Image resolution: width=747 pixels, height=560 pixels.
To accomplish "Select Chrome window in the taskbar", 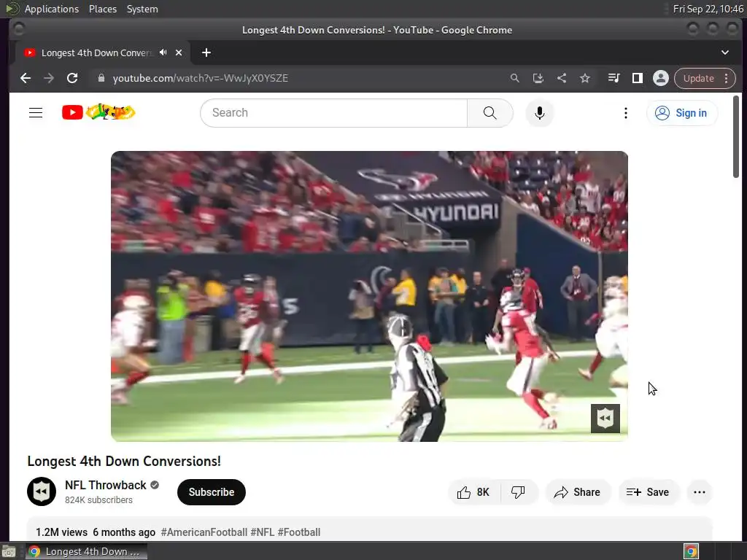I will [86, 551].
